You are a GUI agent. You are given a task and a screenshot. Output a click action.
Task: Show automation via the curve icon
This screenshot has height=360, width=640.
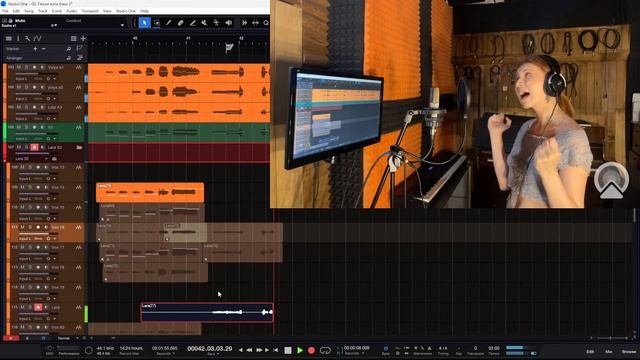pos(37,38)
